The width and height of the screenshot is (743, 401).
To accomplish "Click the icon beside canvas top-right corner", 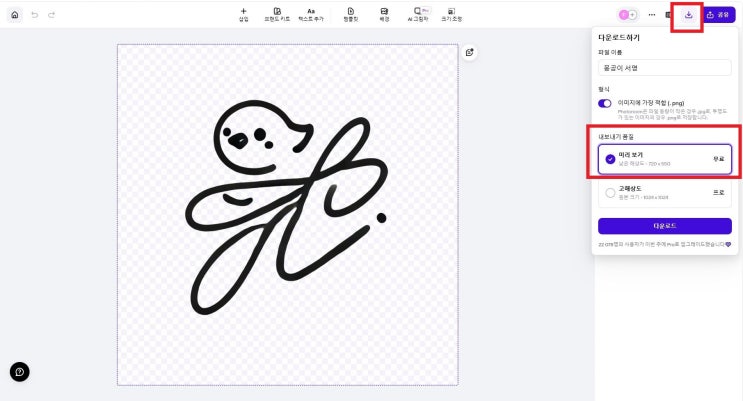I will point(469,52).
